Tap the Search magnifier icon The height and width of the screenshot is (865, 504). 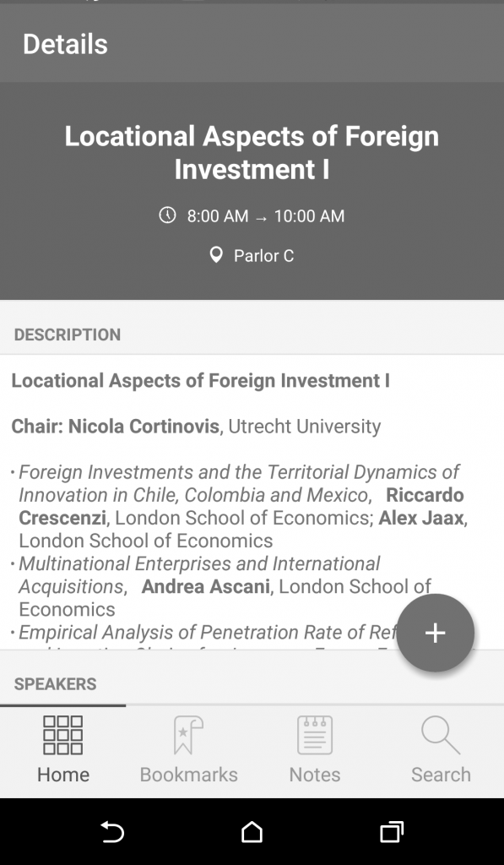[x=441, y=735]
